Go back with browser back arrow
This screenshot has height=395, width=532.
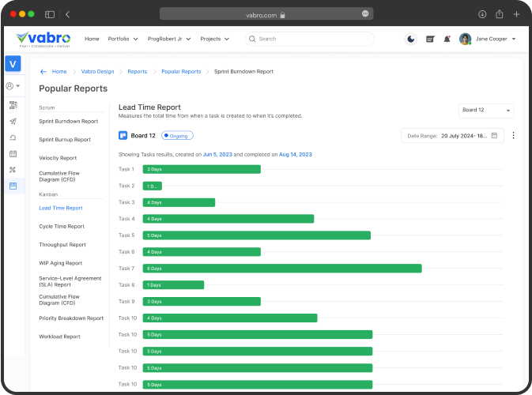[x=67, y=14]
